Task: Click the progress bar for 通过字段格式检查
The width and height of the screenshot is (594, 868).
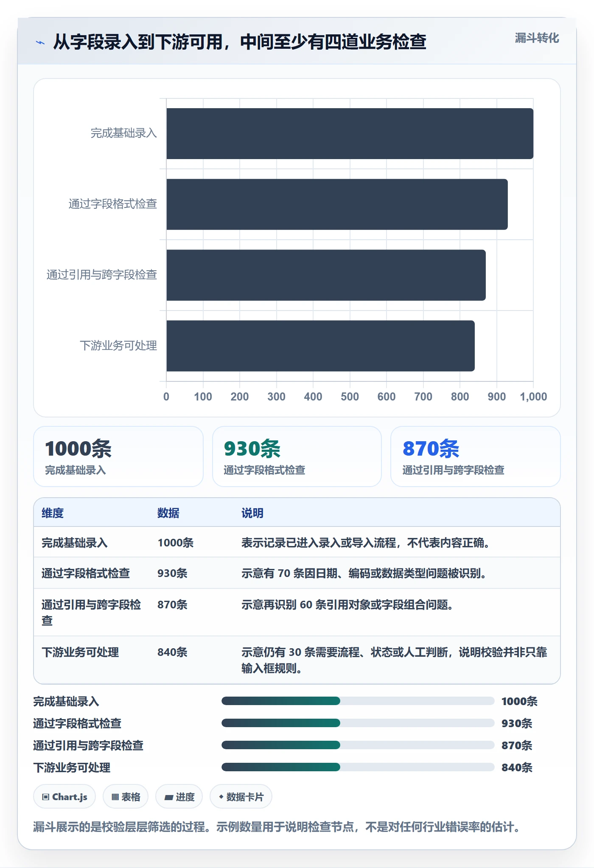Action: tap(358, 723)
